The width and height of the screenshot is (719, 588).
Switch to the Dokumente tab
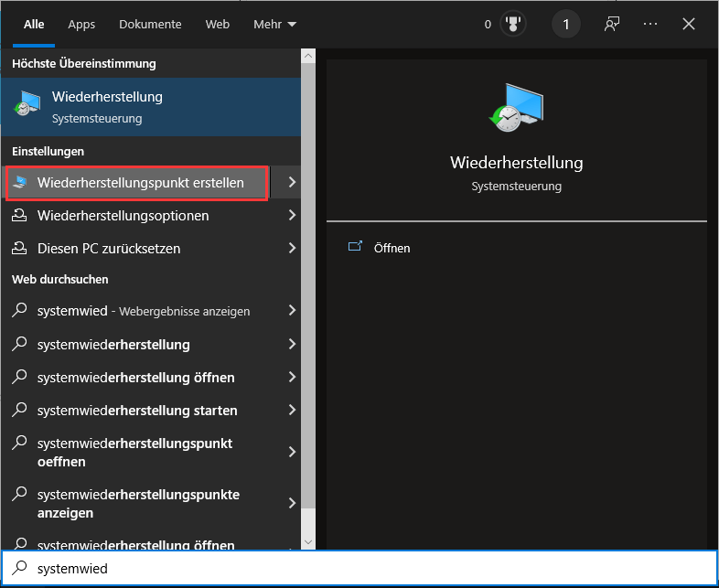tap(150, 25)
